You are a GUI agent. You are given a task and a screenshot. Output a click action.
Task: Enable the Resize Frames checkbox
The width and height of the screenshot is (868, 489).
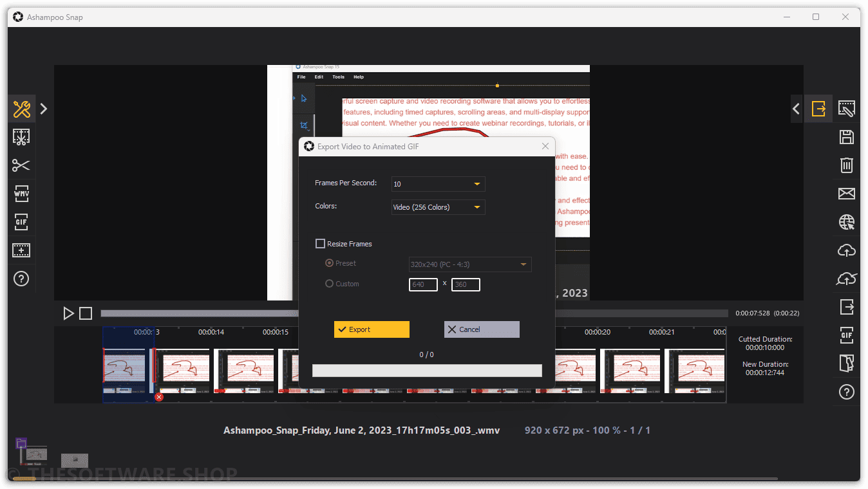320,244
